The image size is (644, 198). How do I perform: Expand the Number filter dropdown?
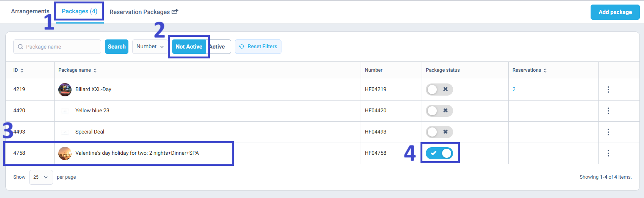[x=150, y=47]
